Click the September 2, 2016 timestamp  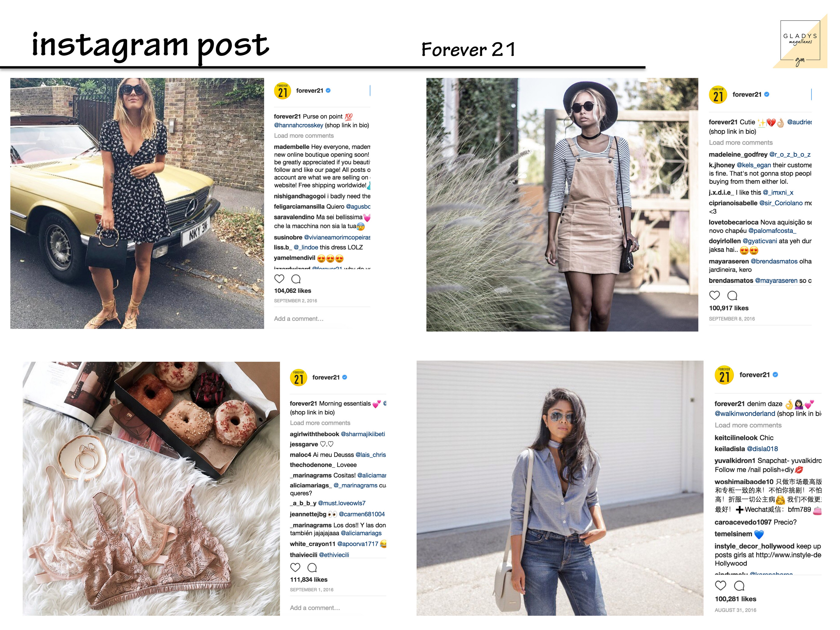pos(296,301)
